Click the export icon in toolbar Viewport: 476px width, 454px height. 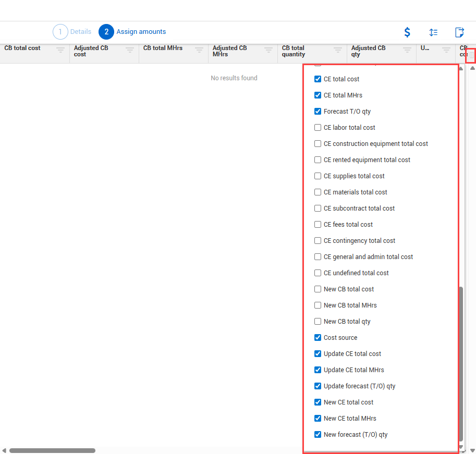click(x=459, y=32)
